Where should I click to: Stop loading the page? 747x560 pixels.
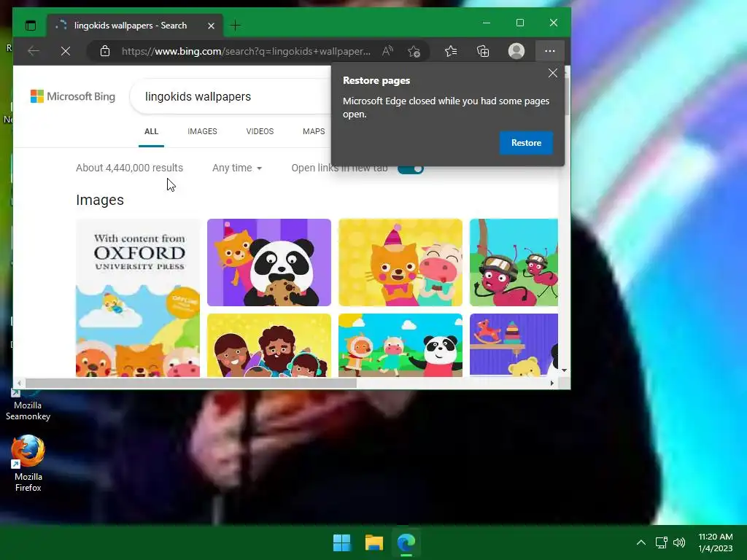(66, 51)
